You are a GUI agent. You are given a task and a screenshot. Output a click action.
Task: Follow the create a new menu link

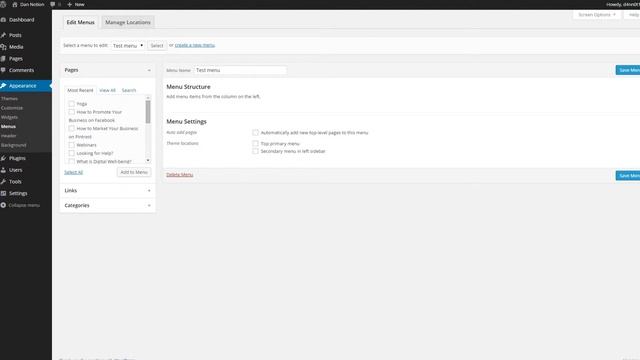coord(195,45)
